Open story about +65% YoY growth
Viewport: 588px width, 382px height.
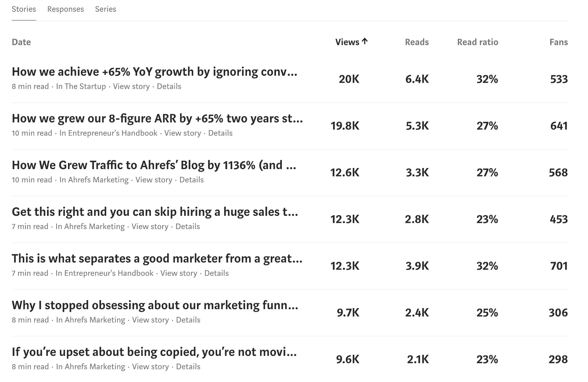154,72
